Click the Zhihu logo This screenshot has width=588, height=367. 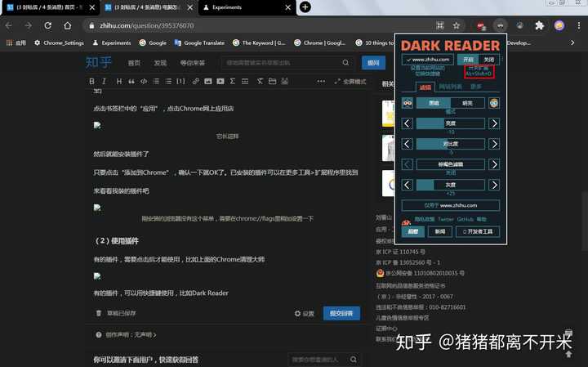(99, 62)
